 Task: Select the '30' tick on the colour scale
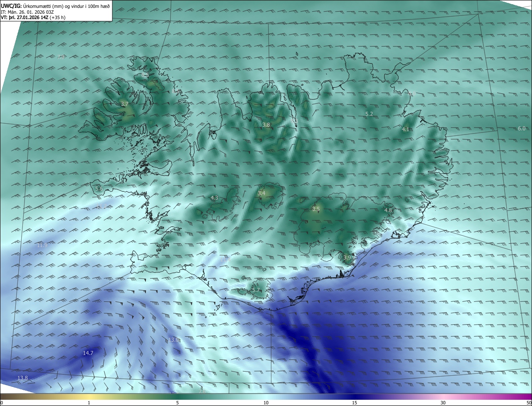[443, 403]
